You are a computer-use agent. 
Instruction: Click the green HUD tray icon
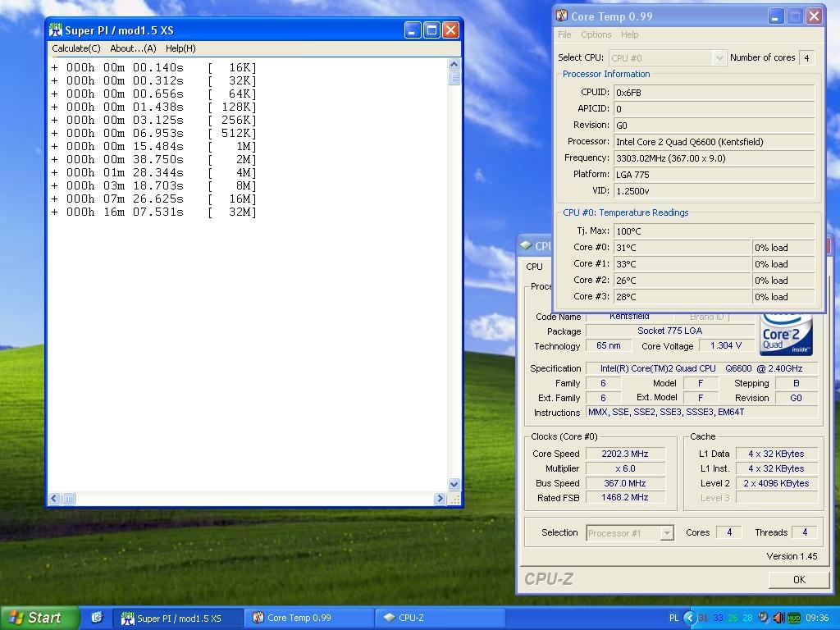793,618
